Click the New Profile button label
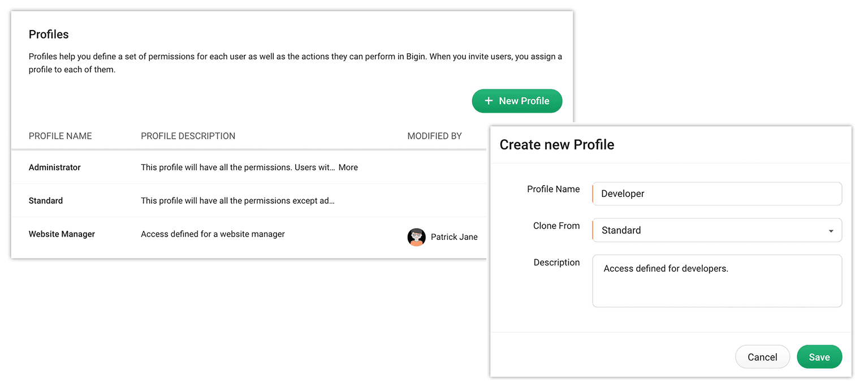The width and height of the screenshot is (868, 386). (x=524, y=101)
